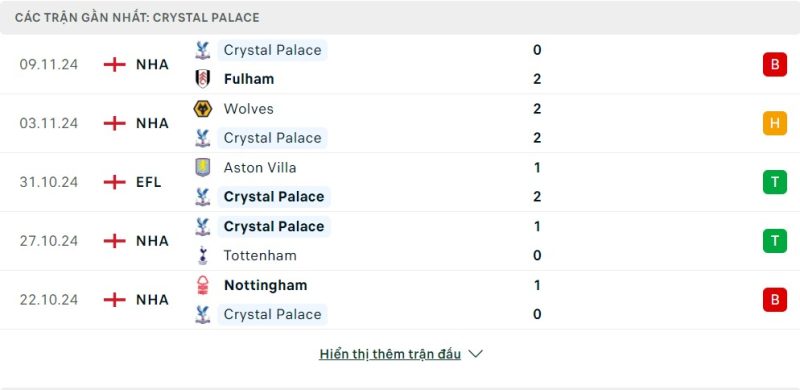Viewport: 800px width, 390px height.
Task: Click the Wolves club crest icon
Action: [203, 109]
